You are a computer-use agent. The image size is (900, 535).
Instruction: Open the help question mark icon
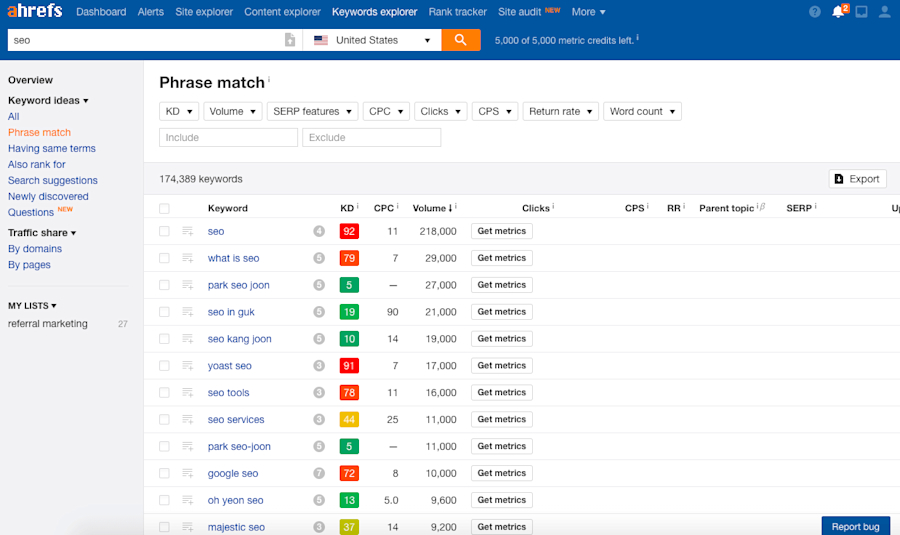point(814,12)
